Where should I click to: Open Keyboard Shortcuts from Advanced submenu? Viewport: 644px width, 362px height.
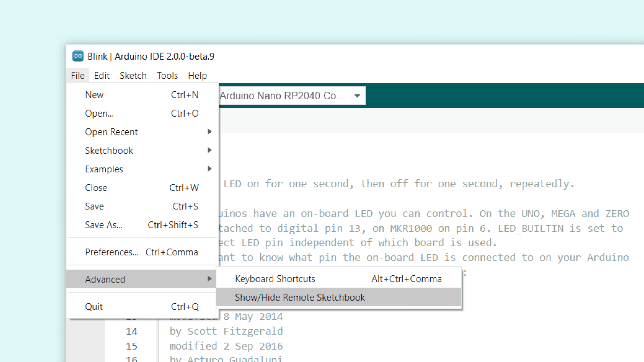(275, 279)
